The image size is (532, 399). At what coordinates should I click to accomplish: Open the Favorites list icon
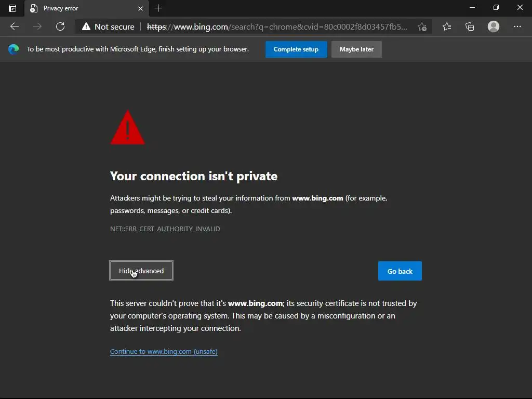click(x=447, y=26)
